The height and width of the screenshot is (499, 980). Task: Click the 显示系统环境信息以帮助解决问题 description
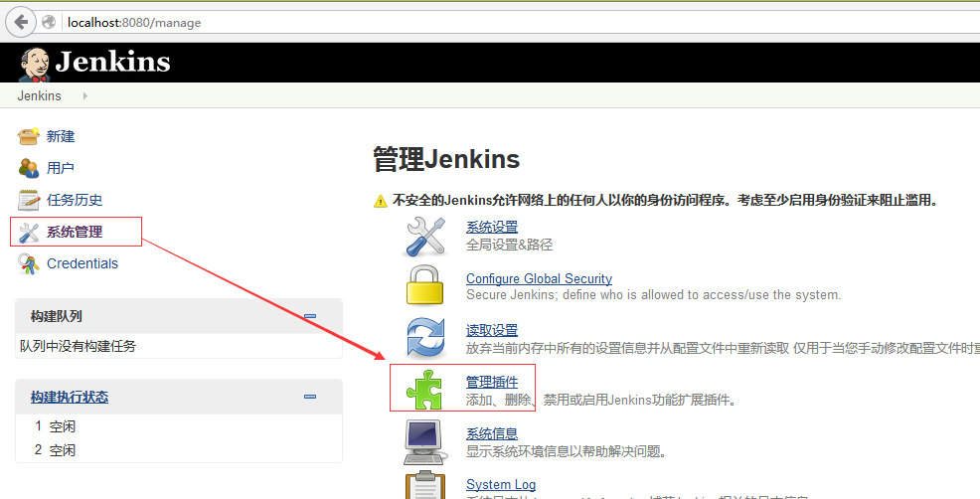pos(567,451)
